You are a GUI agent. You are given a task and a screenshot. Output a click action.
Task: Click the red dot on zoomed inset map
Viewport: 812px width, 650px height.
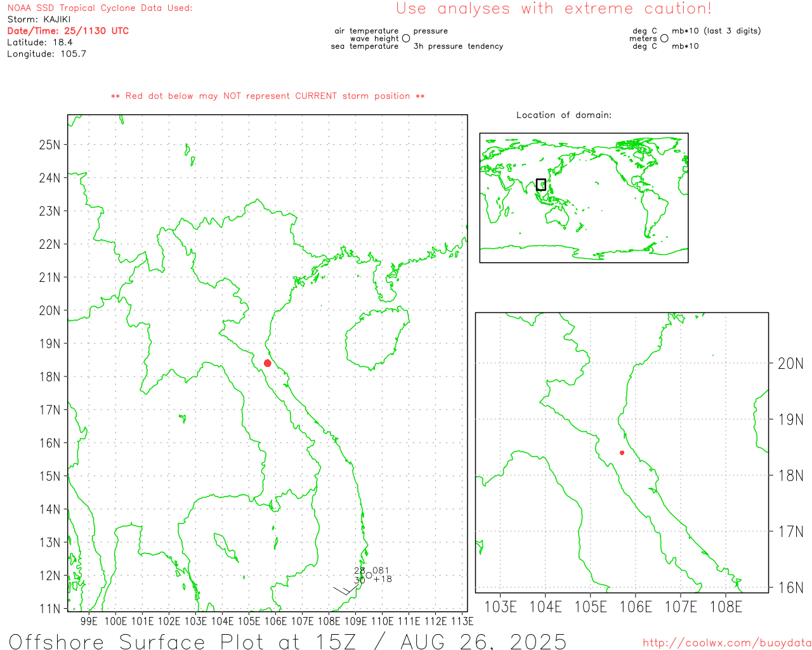pyautogui.click(x=622, y=453)
